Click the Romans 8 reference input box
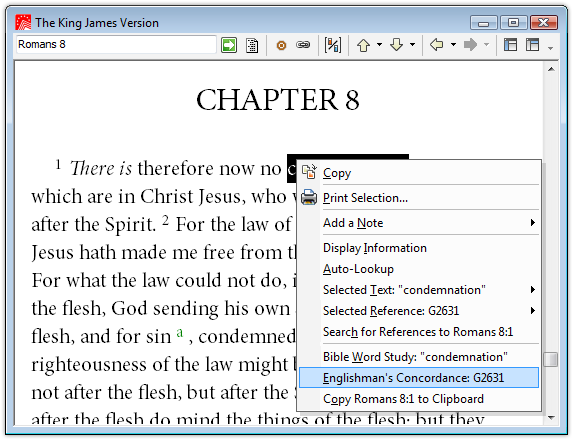Viewport: 573px width, 440px height. [x=116, y=45]
